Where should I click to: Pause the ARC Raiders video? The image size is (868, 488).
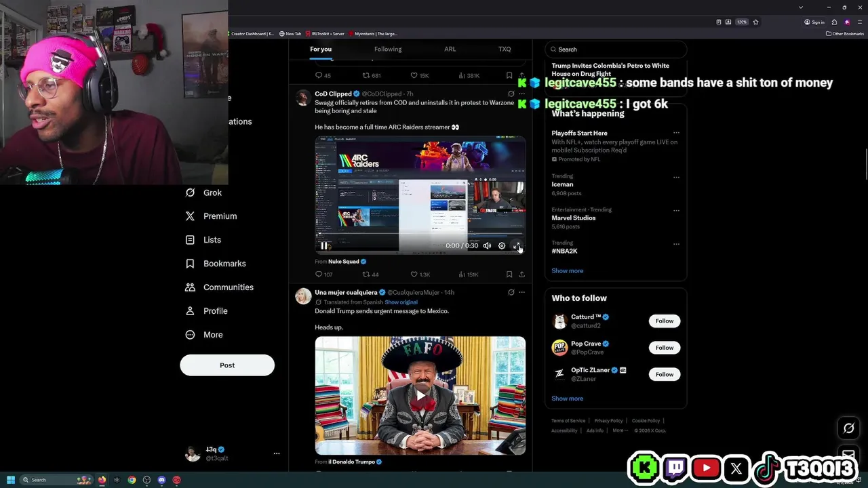tap(324, 246)
